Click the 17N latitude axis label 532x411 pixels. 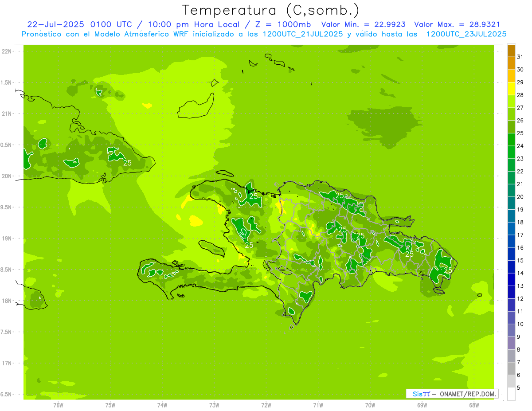[x=7, y=363]
